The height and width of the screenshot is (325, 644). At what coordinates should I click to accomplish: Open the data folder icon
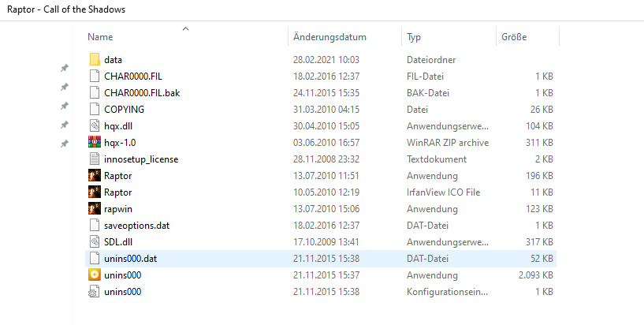95,60
